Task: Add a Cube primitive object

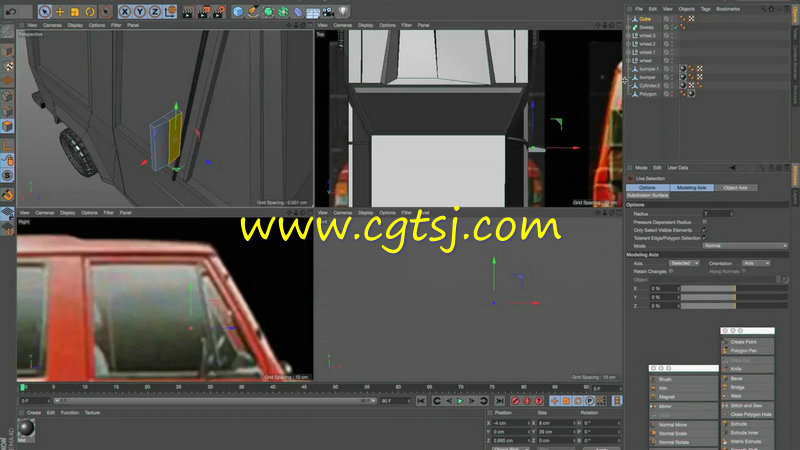Action: coord(238,11)
